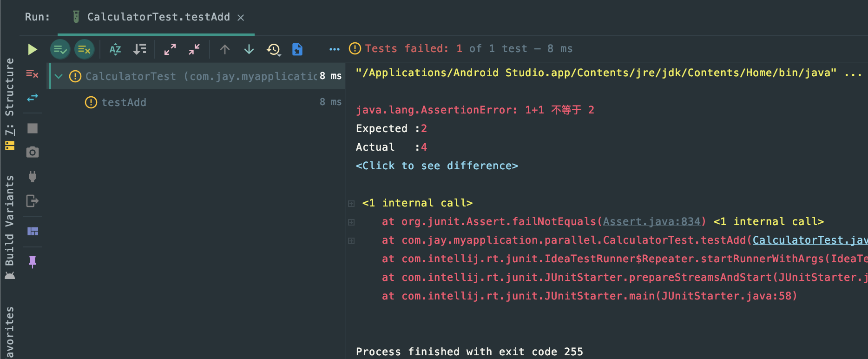Rerun the CalculatorTest.testAdd test

[32, 49]
